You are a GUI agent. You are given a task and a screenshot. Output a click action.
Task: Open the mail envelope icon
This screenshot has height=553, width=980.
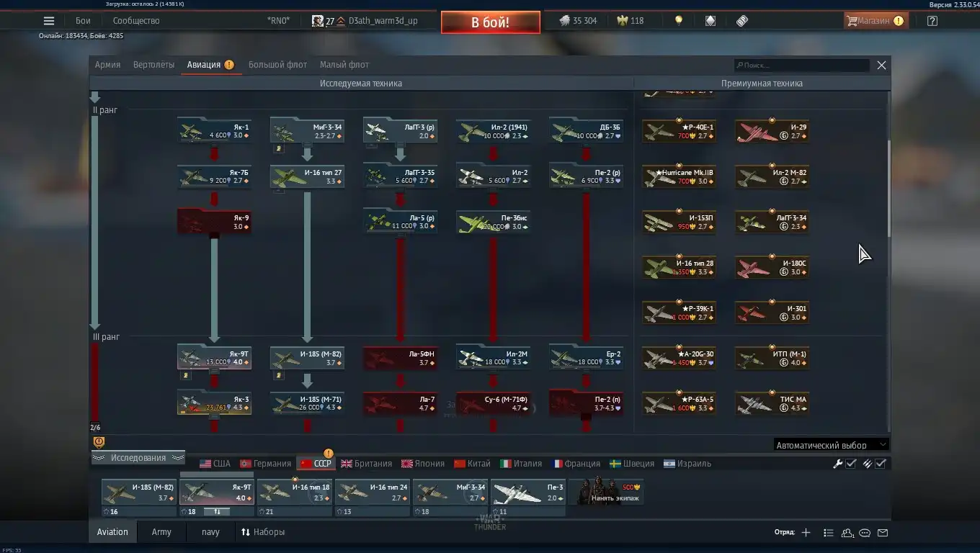pos(883,533)
